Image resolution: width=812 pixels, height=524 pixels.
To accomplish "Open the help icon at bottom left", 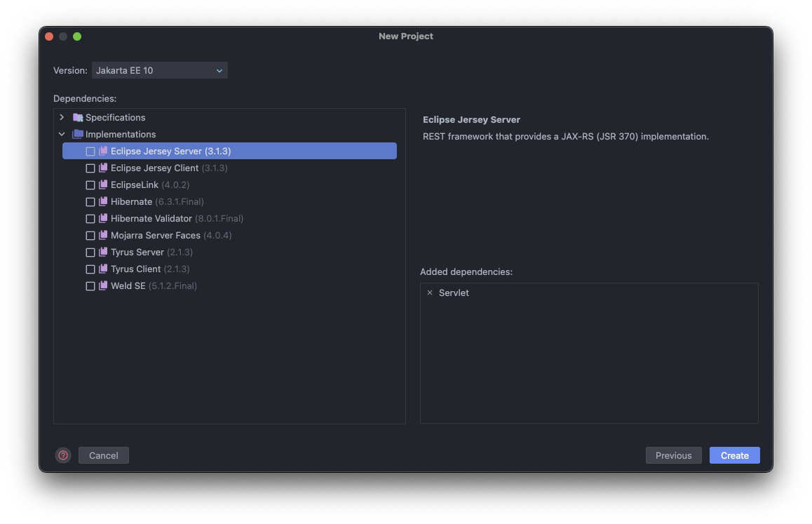I will click(62, 455).
